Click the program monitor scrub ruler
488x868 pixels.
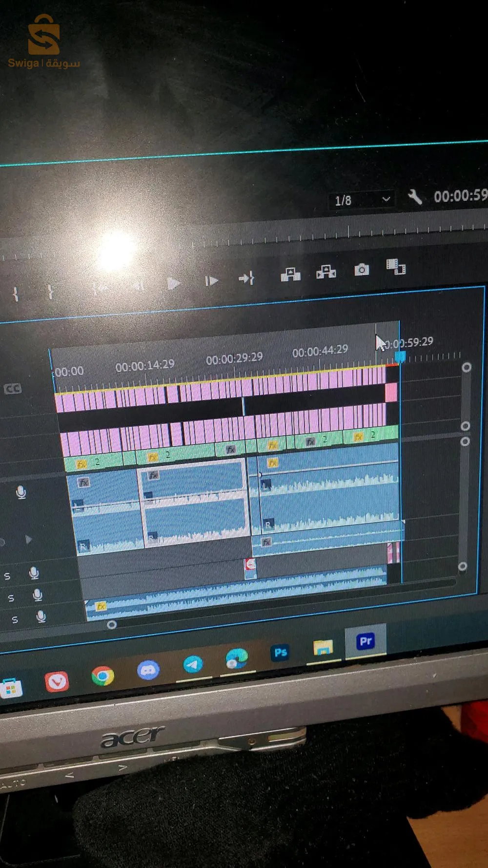(x=244, y=240)
